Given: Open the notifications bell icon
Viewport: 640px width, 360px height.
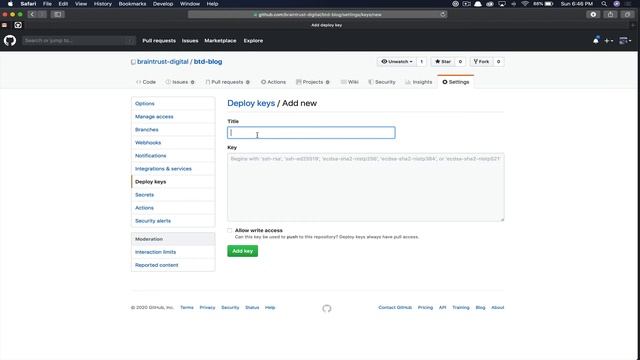Looking at the screenshot, I should click(x=596, y=40).
